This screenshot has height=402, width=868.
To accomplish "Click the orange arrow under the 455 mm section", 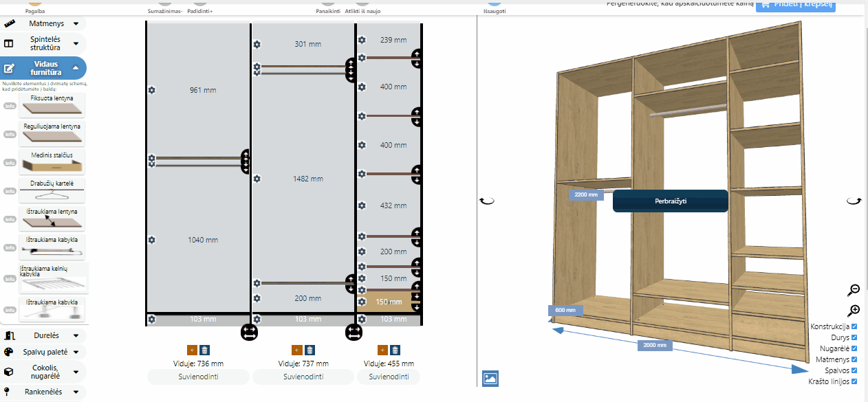I will pyautogui.click(x=383, y=350).
